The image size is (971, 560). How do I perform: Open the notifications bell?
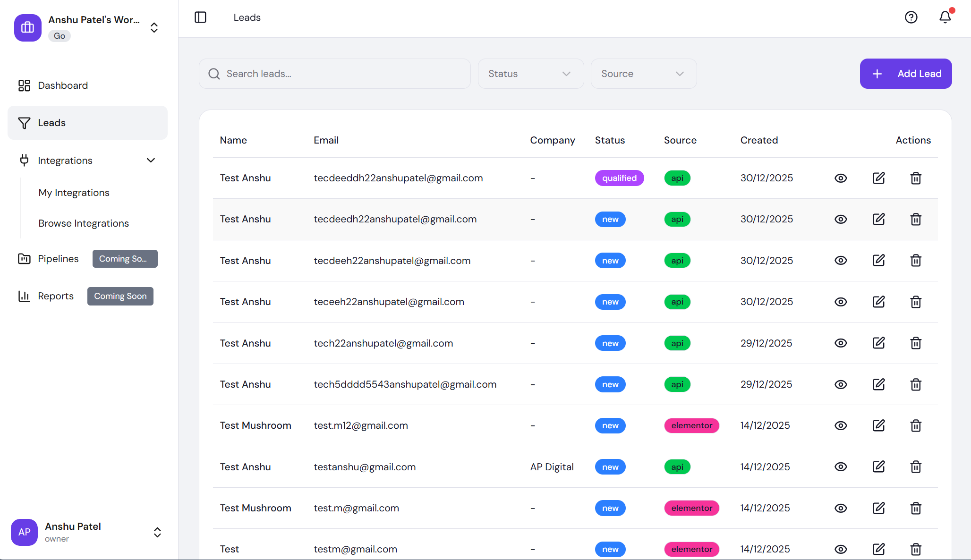945,17
